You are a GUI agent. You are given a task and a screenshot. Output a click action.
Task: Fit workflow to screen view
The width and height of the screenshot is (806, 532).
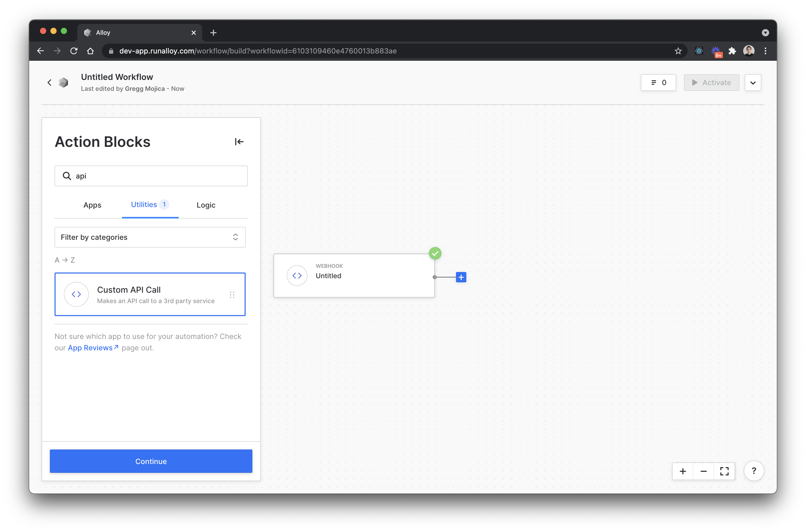(724, 471)
